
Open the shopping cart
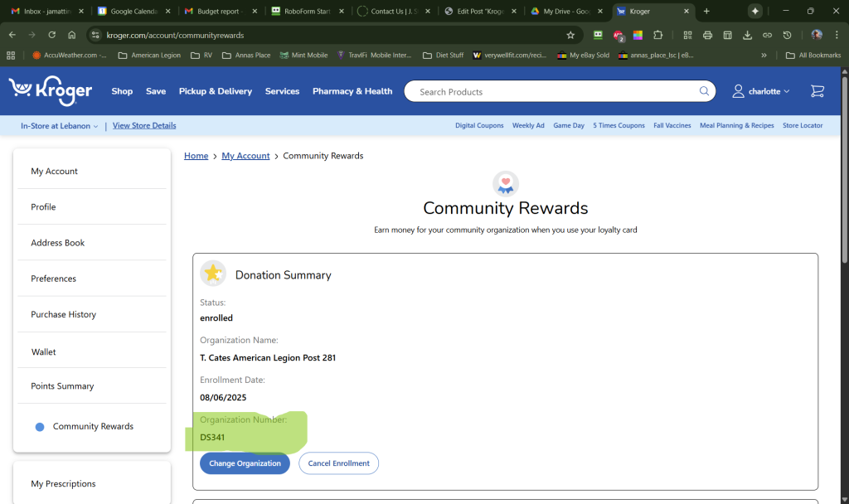pyautogui.click(x=817, y=91)
